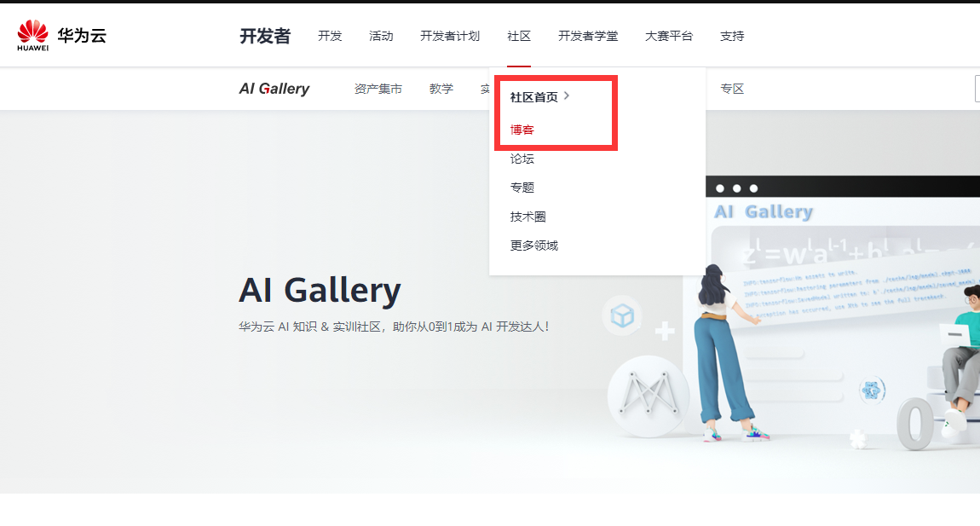Go to 社区首页 link
Image resolution: width=980 pixels, height=526 pixels.
tap(533, 97)
